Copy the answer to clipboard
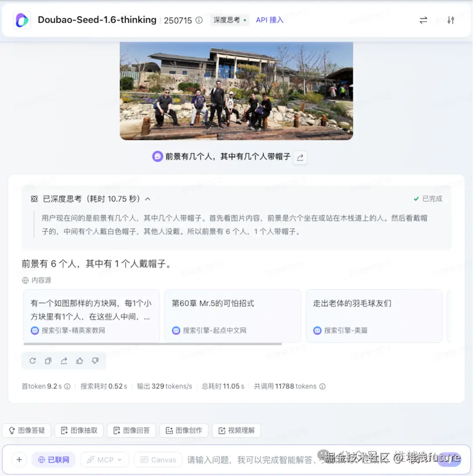This screenshot has width=473, height=476. coord(48,360)
